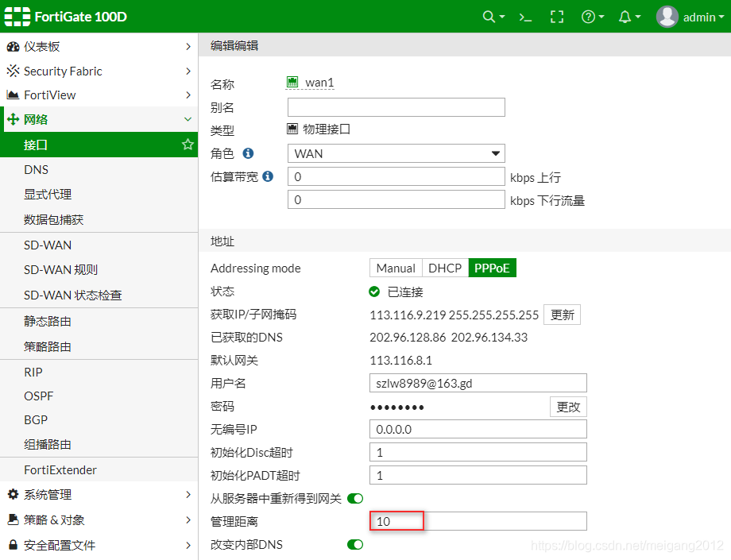Click the 系统管理 gear icon

pyautogui.click(x=13, y=494)
